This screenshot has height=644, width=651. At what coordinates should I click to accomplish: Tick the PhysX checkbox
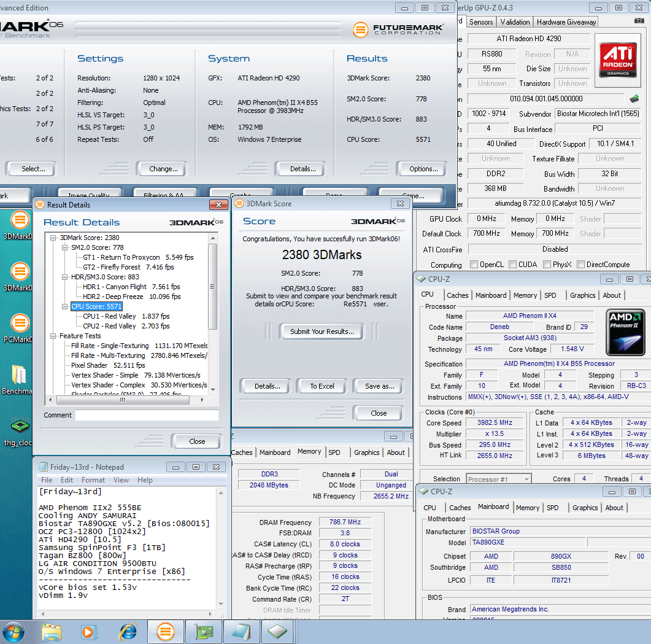click(548, 265)
